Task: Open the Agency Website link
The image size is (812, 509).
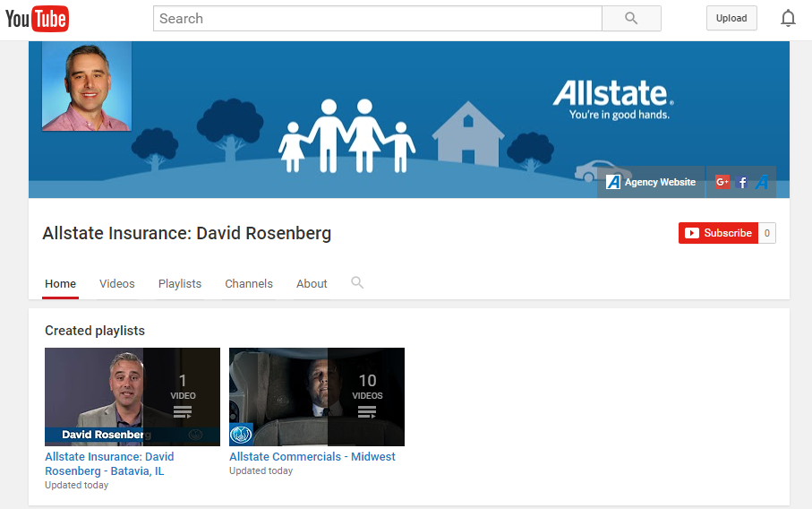Action: (x=651, y=182)
